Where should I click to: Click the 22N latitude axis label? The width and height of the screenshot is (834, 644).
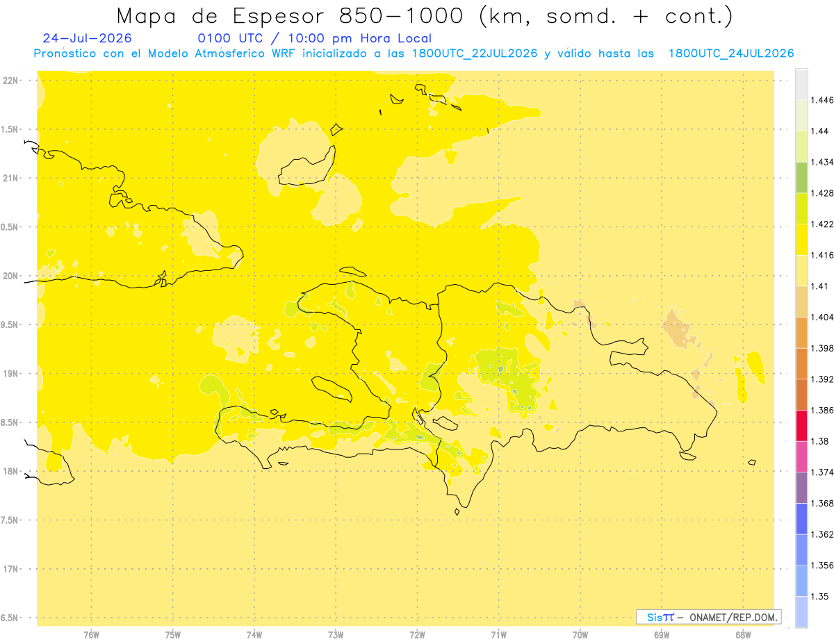point(11,81)
